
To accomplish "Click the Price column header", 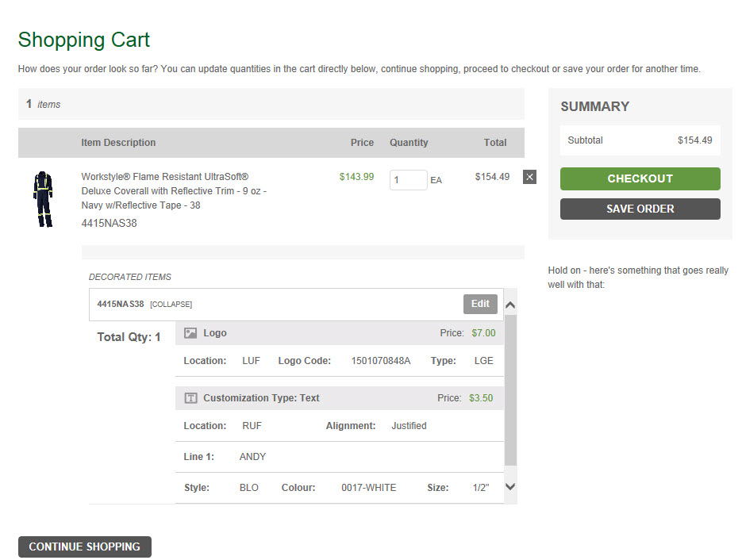I will tap(362, 143).
